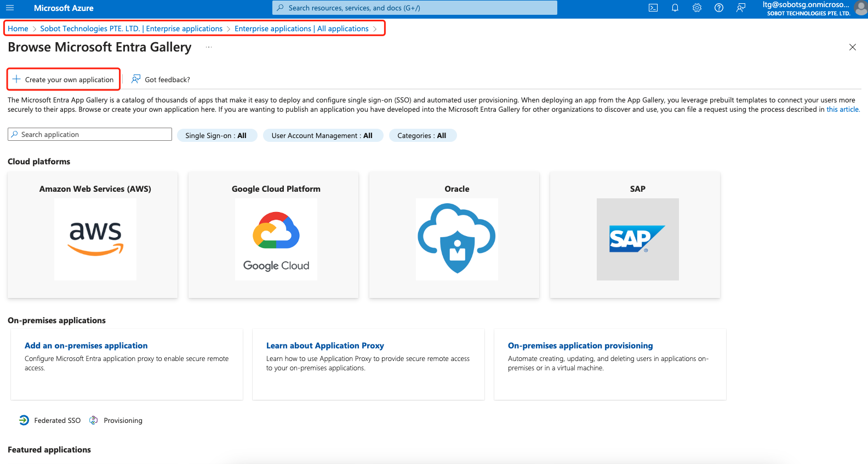Open On-premises application provisioning link

click(x=580, y=346)
